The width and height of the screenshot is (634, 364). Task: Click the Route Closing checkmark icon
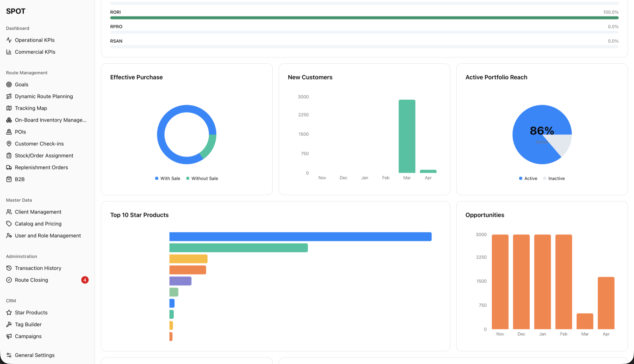click(x=9, y=280)
